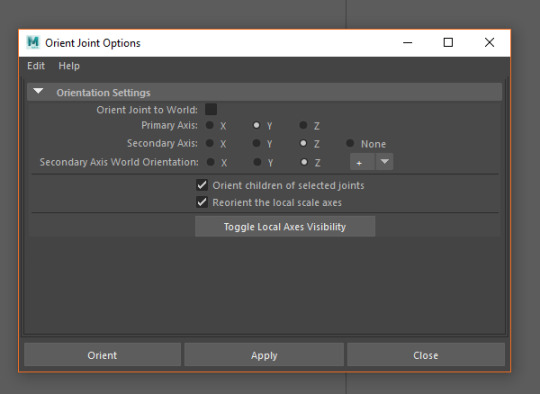Viewport: 540px width, 394px height.
Task: Open the Edit menu
Action: pyautogui.click(x=36, y=66)
